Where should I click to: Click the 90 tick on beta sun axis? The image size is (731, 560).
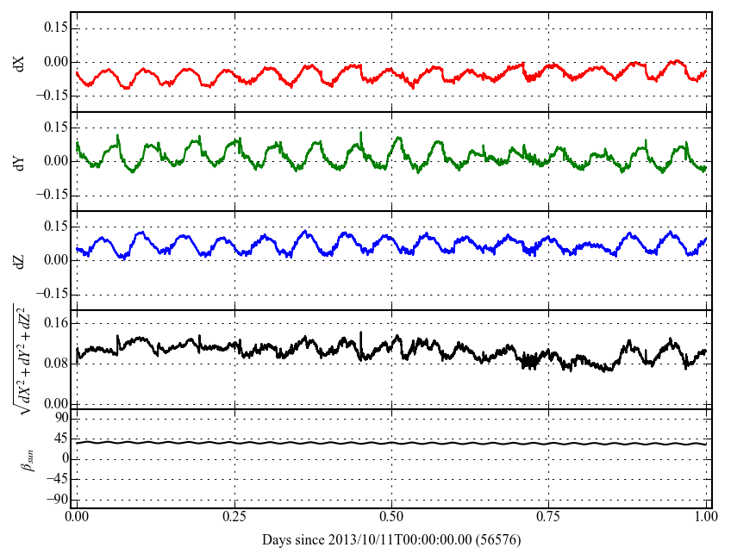pyautogui.click(x=59, y=418)
